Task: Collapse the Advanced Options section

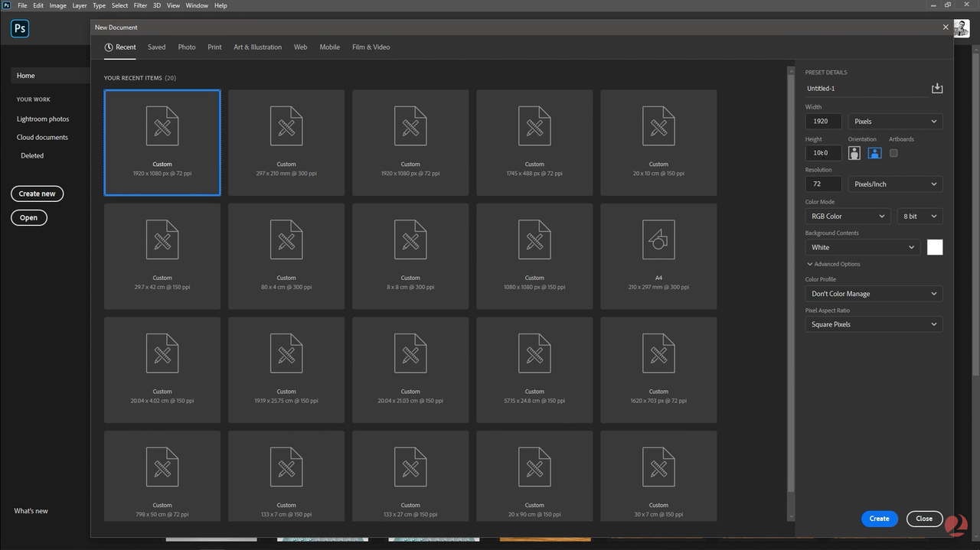Action: [833, 264]
